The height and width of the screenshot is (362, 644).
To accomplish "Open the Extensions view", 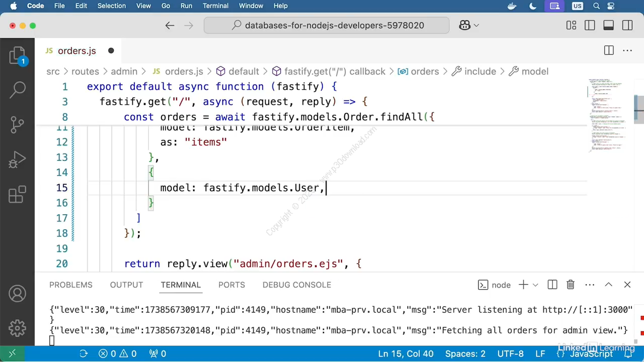I will (x=17, y=194).
